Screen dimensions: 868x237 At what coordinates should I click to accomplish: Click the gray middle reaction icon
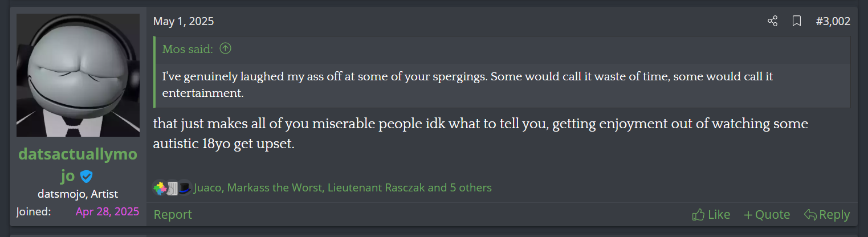coord(173,187)
